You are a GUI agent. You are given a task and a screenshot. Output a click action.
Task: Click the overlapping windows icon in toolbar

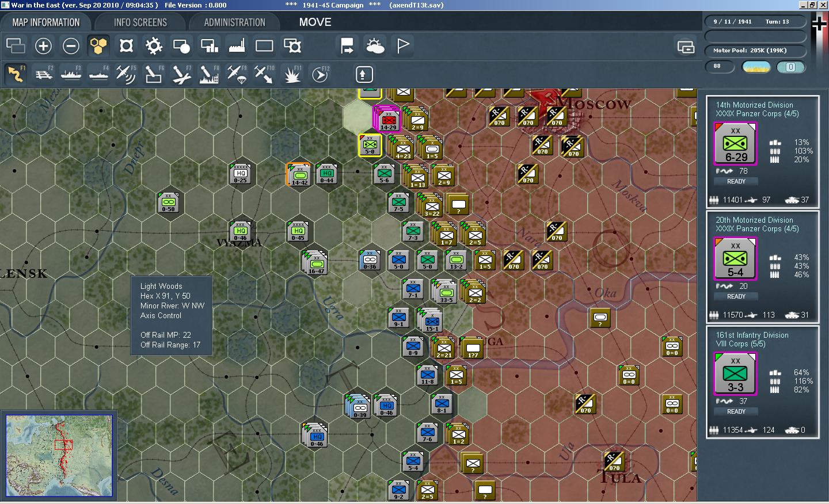click(x=16, y=45)
